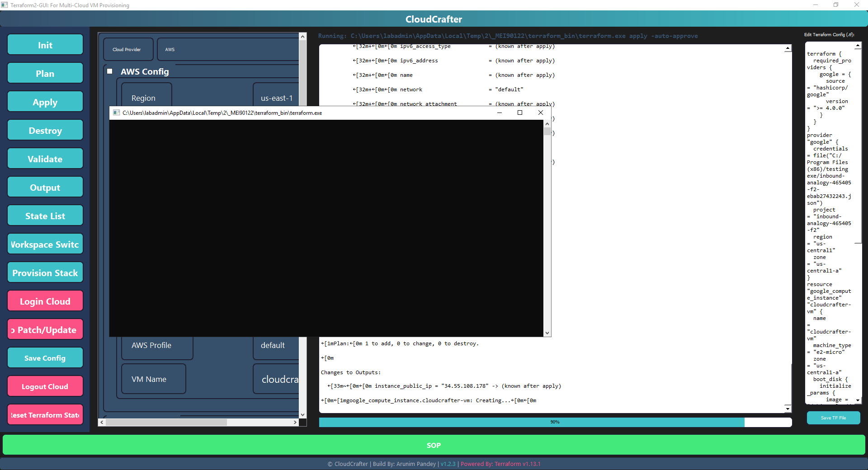The width and height of the screenshot is (868, 470).
Task: Provision the stack
Action: (45, 272)
